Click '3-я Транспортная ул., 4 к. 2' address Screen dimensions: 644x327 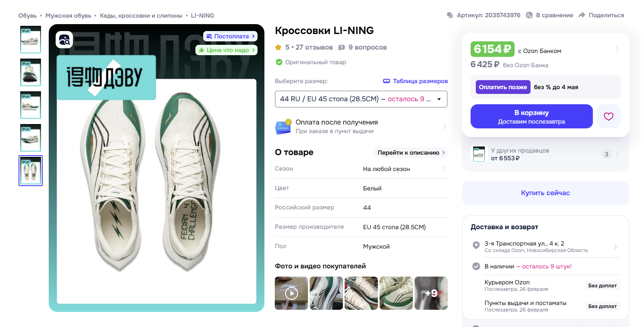tap(525, 244)
